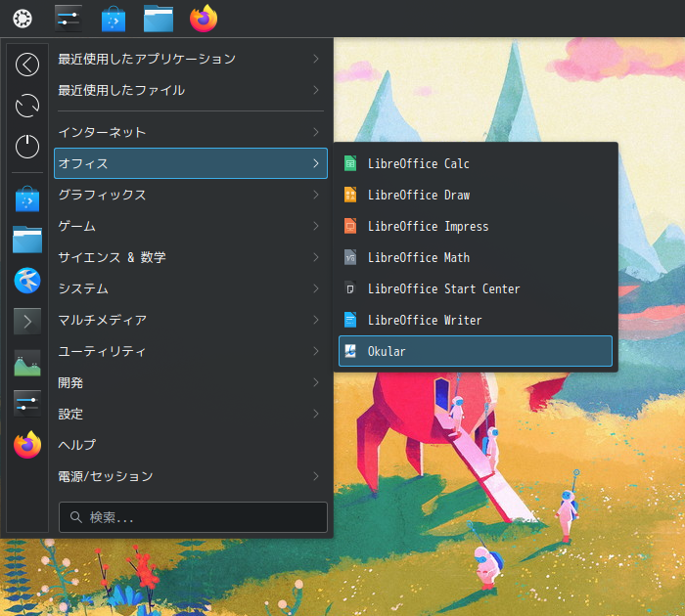This screenshot has height=616, width=685.
Task: Expand サイエンス & 数学 category arrow
Action: (x=316, y=257)
